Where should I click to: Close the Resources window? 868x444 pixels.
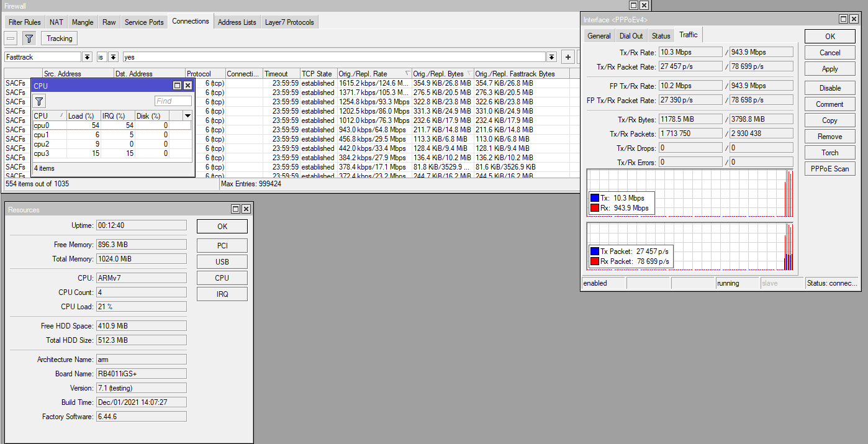pyautogui.click(x=246, y=210)
